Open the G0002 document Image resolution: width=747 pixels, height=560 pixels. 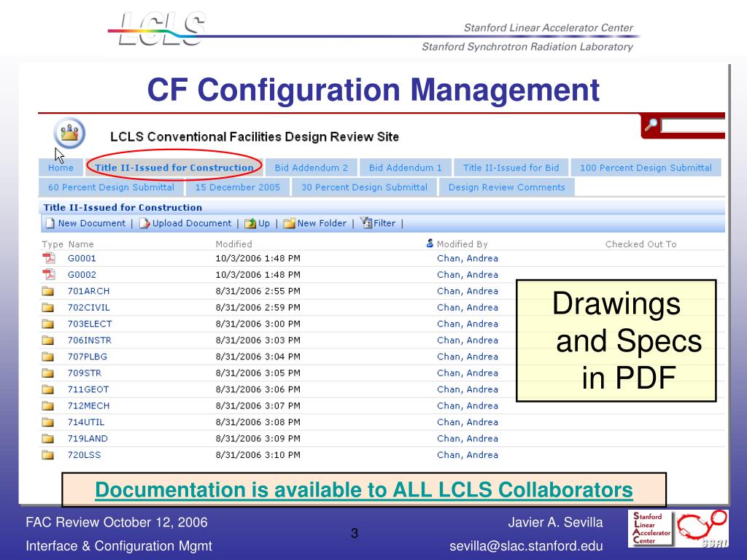(82, 275)
